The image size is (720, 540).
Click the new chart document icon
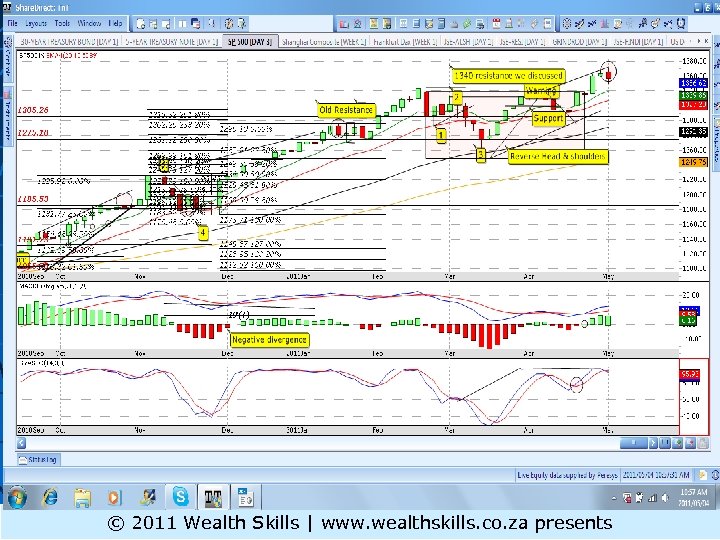141,23
